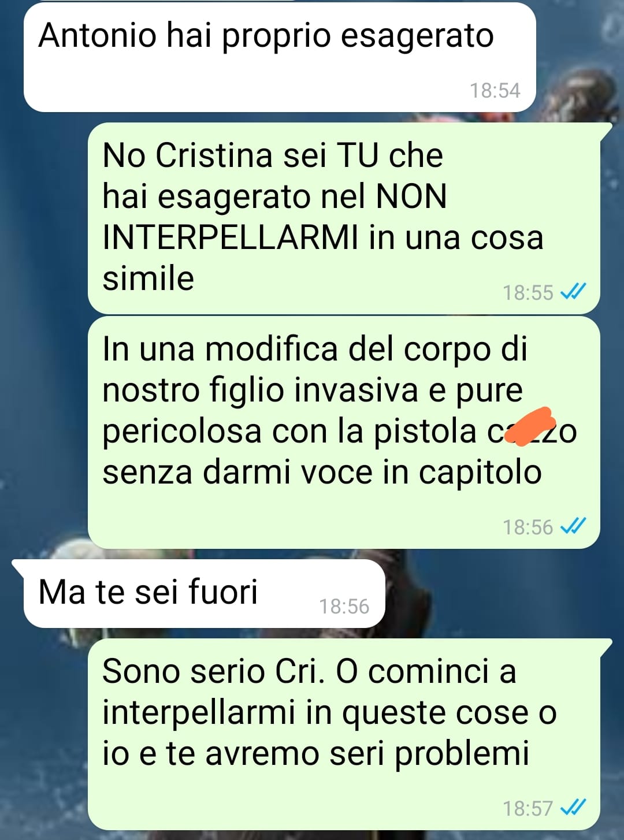Viewport: 624px width, 840px height.
Task: Tap the blue read ticks on the 18:56 message
Action: coord(573,526)
